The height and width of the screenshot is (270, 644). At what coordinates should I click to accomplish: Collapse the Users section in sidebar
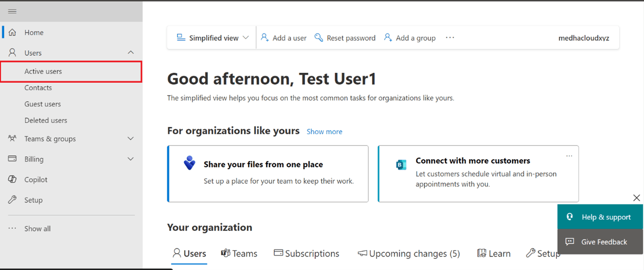coord(130,52)
